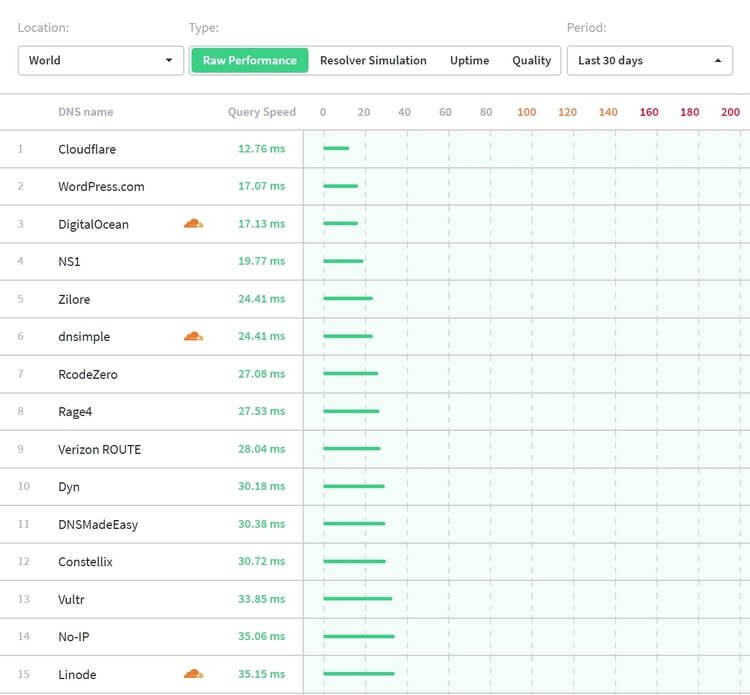Click the 30.72 ms speed value
This screenshot has height=695, width=750.
(262, 562)
